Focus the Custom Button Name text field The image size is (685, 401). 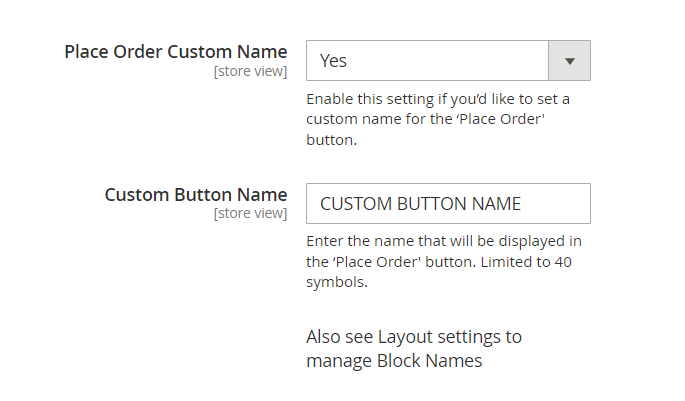(448, 204)
